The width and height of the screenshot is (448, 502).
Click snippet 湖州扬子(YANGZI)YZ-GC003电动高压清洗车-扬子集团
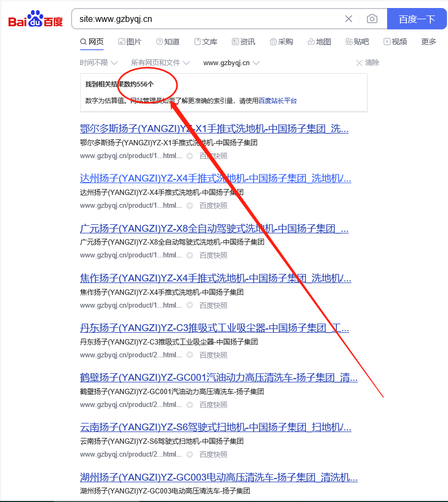pos(165,491)
